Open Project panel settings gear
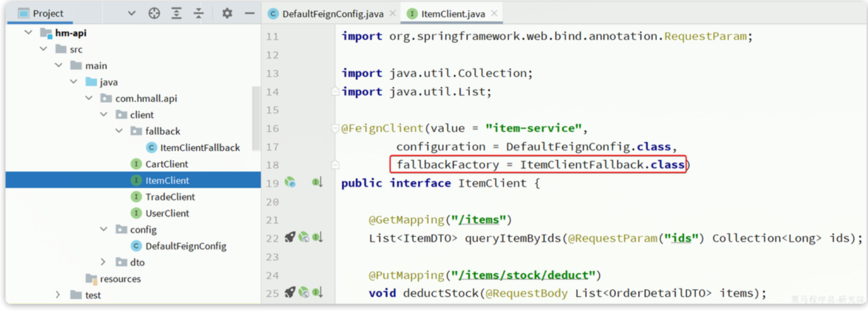Screen dimensions: 868x312 tap(227, 13)
